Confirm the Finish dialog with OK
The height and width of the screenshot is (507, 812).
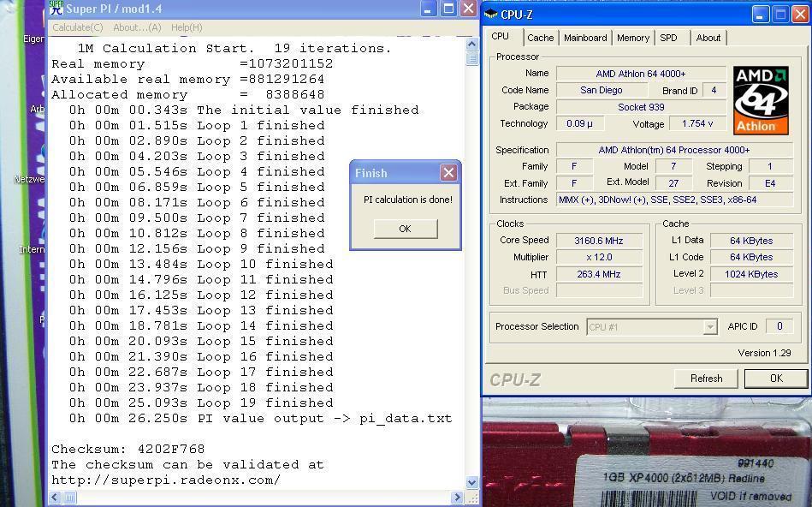[x=406, y=229]
